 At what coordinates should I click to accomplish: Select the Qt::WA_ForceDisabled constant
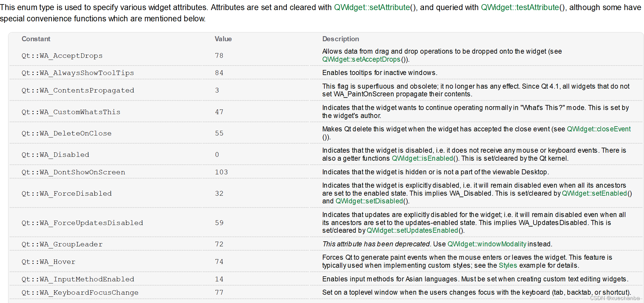point(66,194)
